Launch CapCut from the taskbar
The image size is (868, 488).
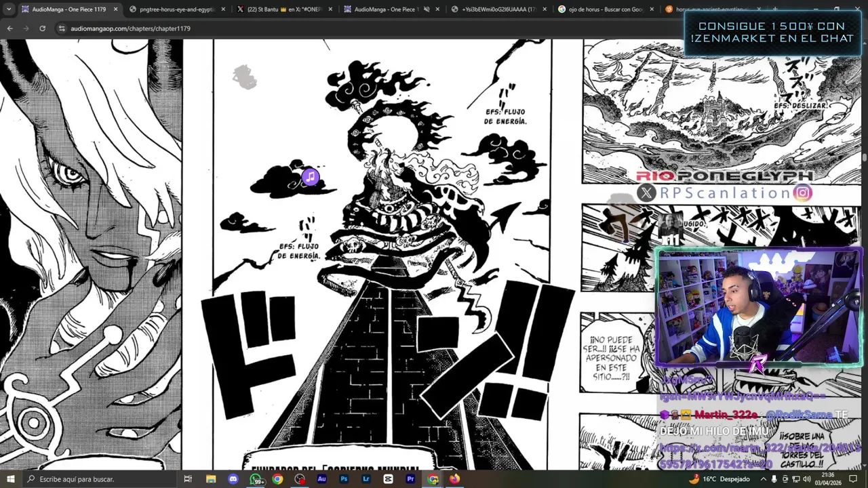(x=388, y=479)
